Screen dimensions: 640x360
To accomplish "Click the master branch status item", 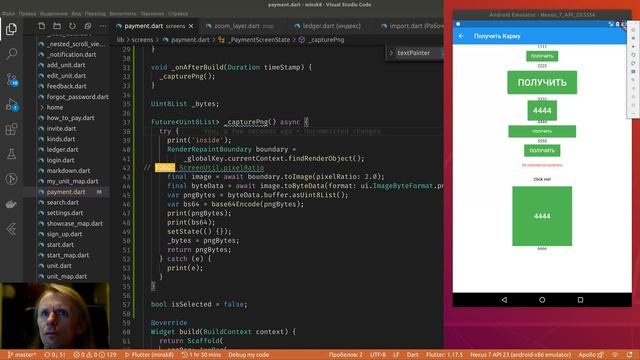I will tap(22, 355).
